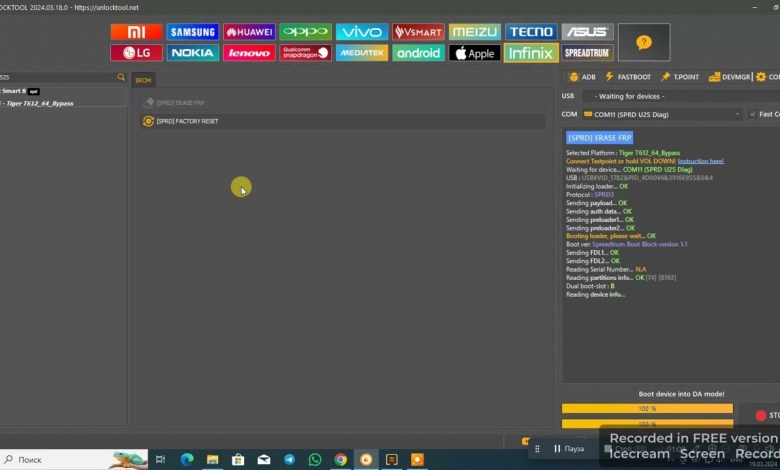Image resolution: width=780 pixels, height=470 pixels.
Task: Open the DEVMGR device manager
Action: pos(729,77)
